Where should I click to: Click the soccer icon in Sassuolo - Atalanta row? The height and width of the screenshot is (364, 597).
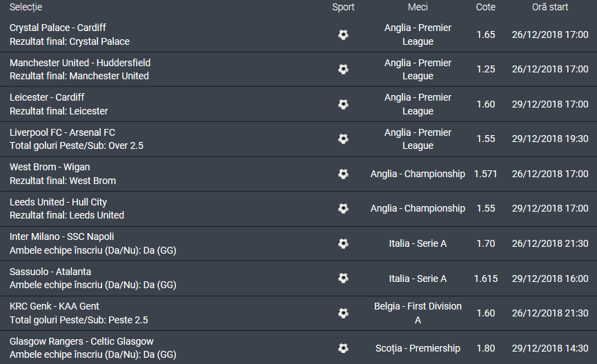(x=343, y=278)
